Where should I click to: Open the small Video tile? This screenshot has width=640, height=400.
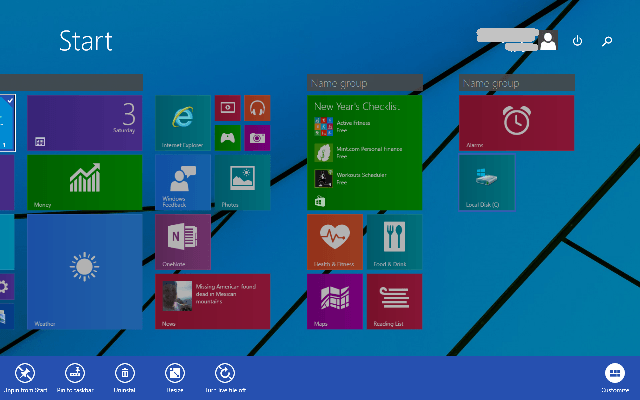(x=228, y=108)
